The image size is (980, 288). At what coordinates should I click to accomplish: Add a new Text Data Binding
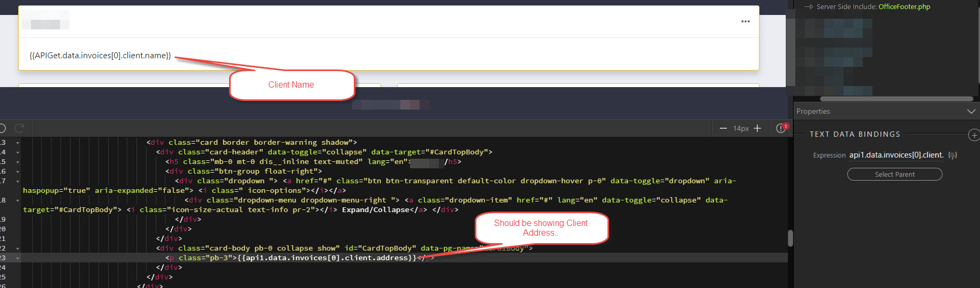(974, 135)
